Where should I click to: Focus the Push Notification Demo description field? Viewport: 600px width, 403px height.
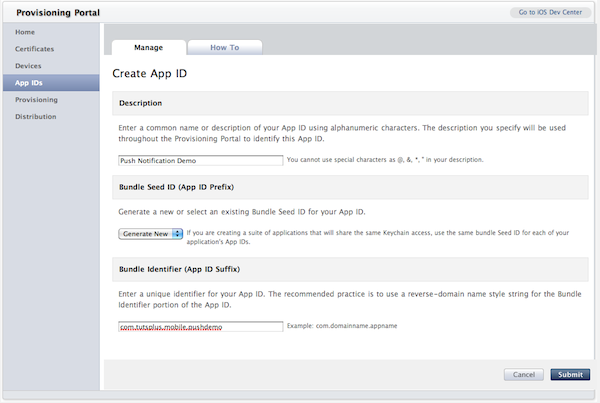pyautogui.click(x=201, y=160)
